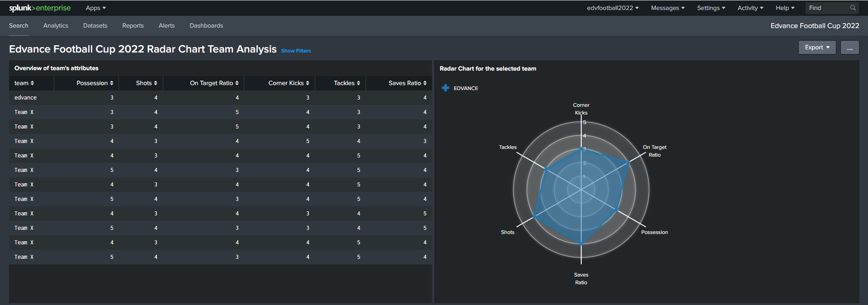Viewport: 868px width, 305px height.
Task: Click the Saves Ratio radar axis label
Action: pos(581,279)
